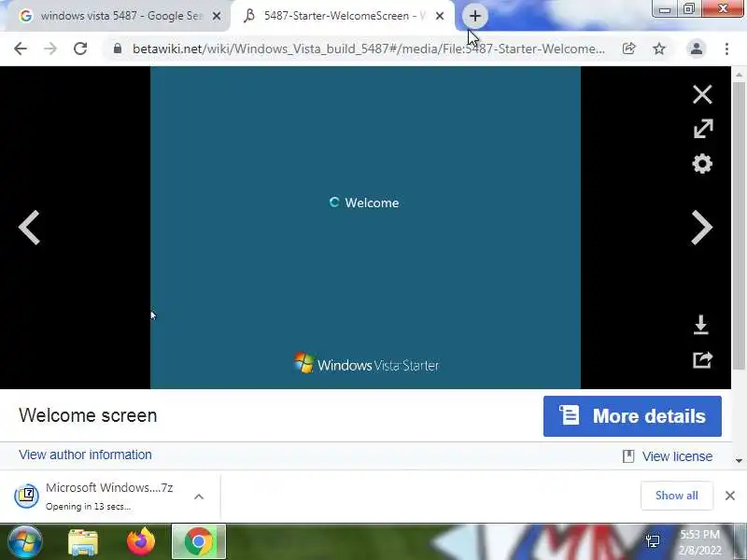Open the Chrome profile avatar

pyautogui.click(x=696, y=49)
